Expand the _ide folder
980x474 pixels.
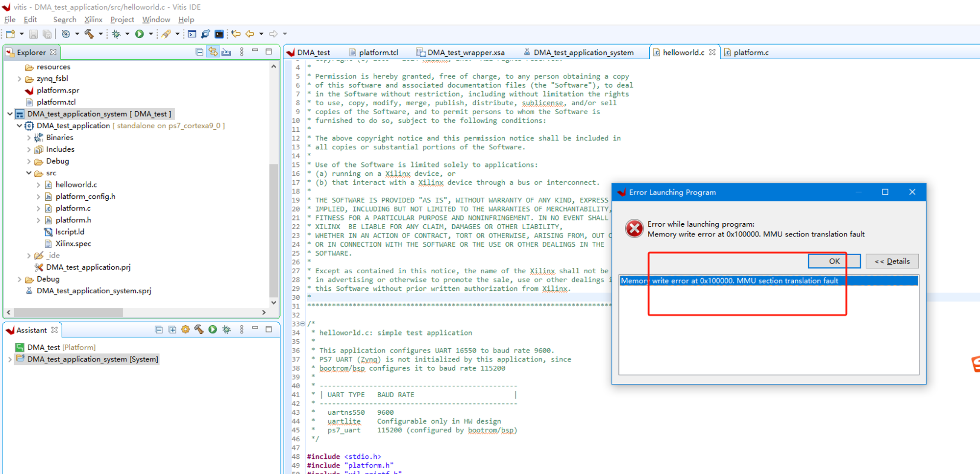click(29, 256)
